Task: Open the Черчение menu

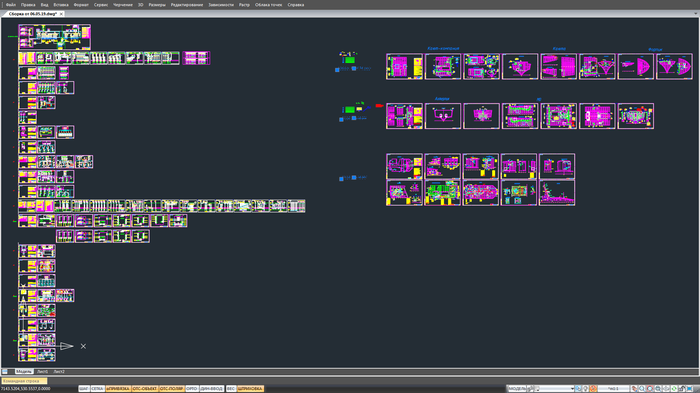Action: coord(123,5)
